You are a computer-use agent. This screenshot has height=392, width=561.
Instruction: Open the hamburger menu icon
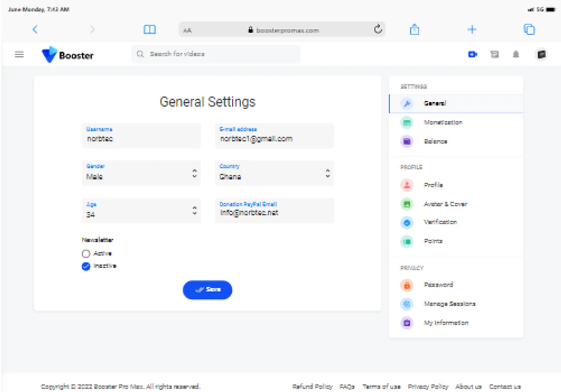(x=19, y=54)
